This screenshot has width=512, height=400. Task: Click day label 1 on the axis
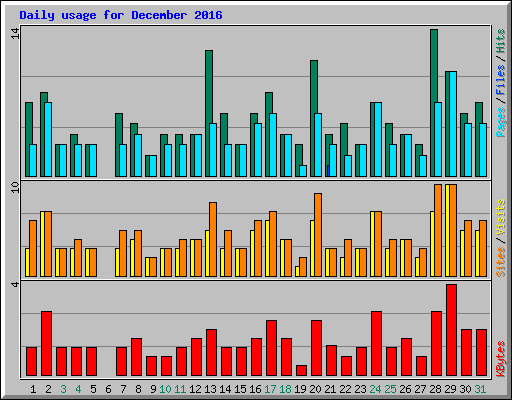click(x=33, y=389)
